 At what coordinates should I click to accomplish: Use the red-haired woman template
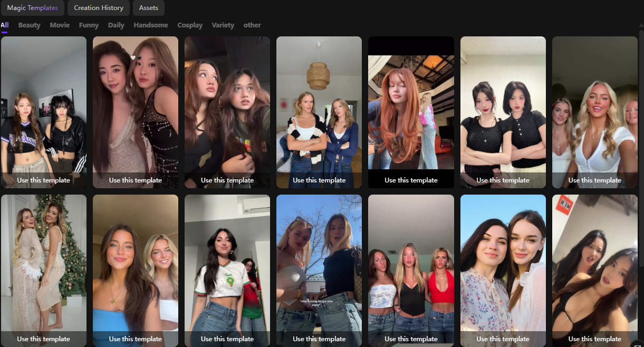tap(410, 180)
